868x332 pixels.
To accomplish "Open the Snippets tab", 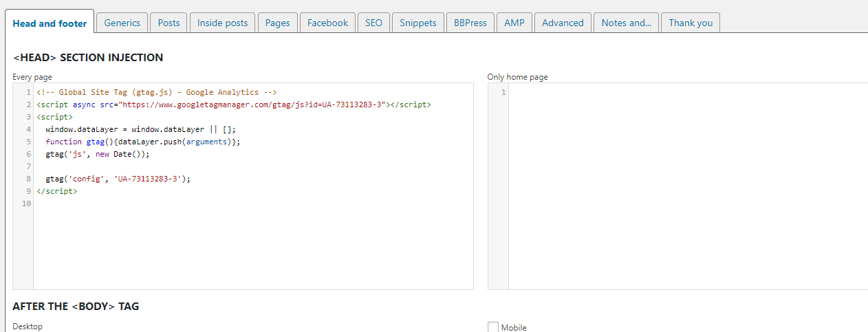I will tap(418, 23).
